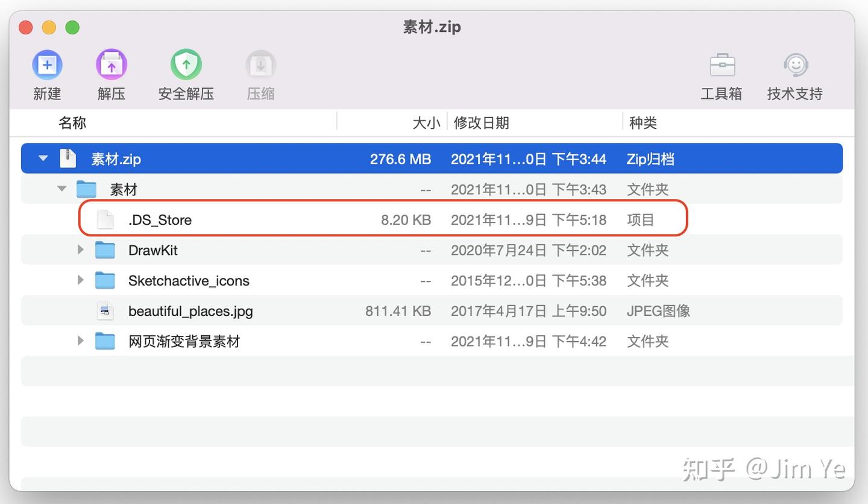The height and width of the screenshot is (504, 868).
Task: Click the blue folder icon beside DrawKit
Action: pos(105,249)
